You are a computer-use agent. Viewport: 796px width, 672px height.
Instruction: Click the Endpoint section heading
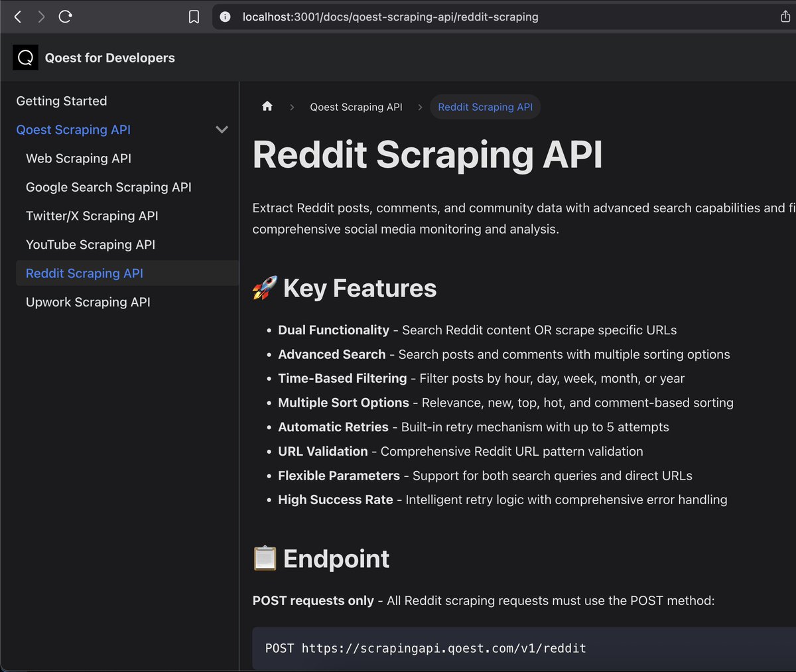[321, 559]
